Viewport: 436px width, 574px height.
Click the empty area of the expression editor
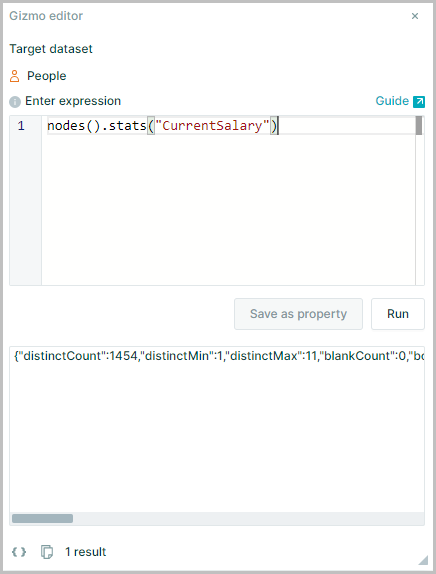[x=228, y=209]
